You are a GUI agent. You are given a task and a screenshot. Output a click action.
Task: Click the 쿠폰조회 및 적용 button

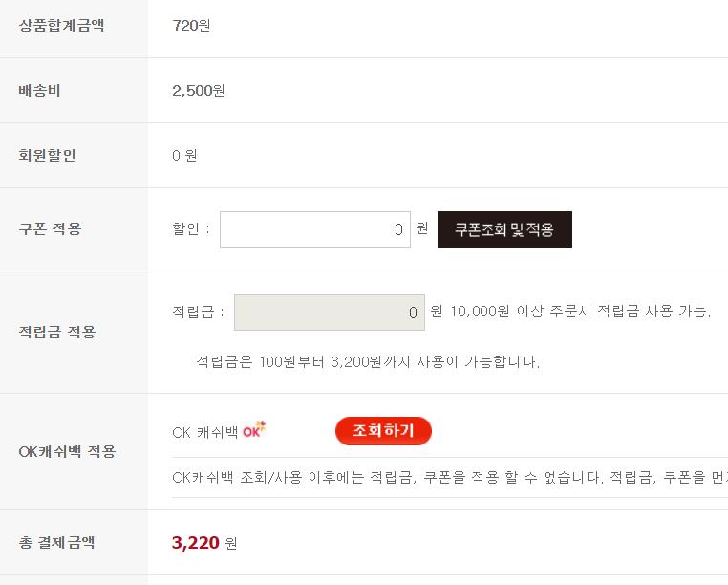point(504,229)
